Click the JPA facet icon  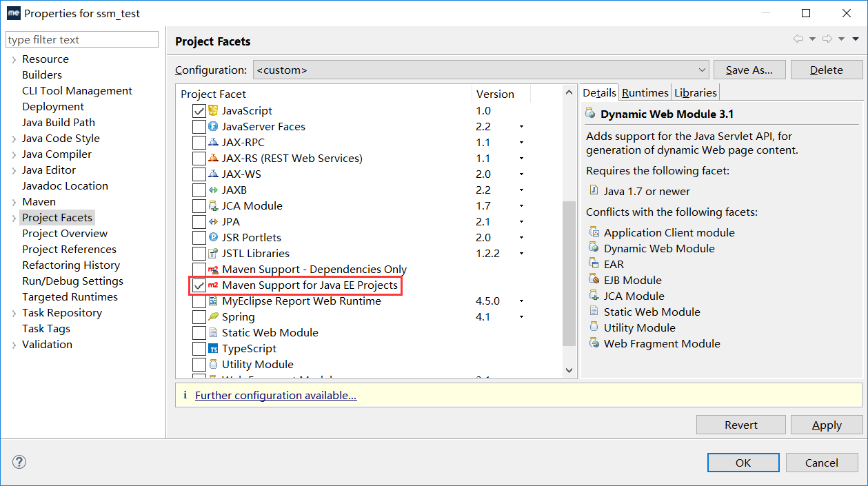pos(213,221)
